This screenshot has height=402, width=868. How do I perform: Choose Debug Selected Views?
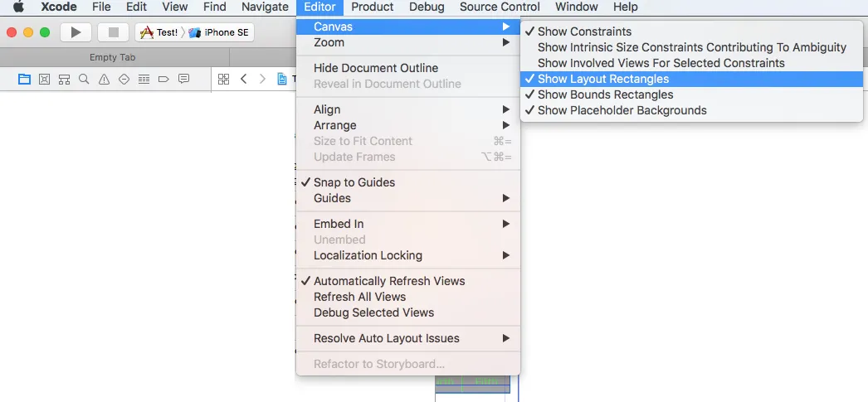[408, 312]
